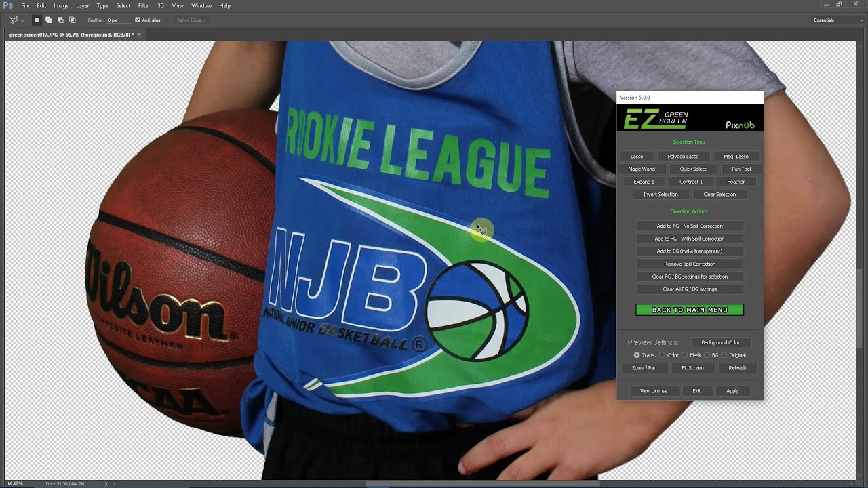Close the green screen017.JPG document tab
This screenshot has width=868, height=488.
pos(139,34)
